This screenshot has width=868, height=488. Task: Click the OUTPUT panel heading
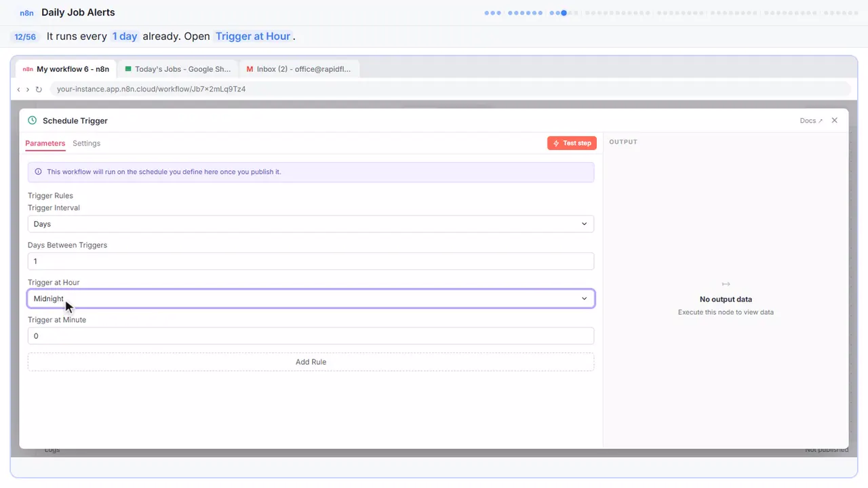click(x=623, y=142)
